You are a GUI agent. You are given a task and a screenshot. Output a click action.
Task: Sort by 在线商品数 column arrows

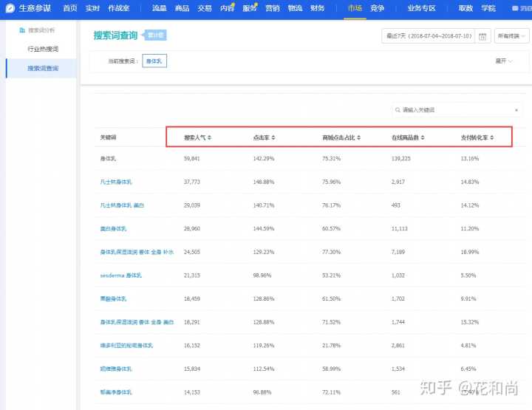click(424, 137)
